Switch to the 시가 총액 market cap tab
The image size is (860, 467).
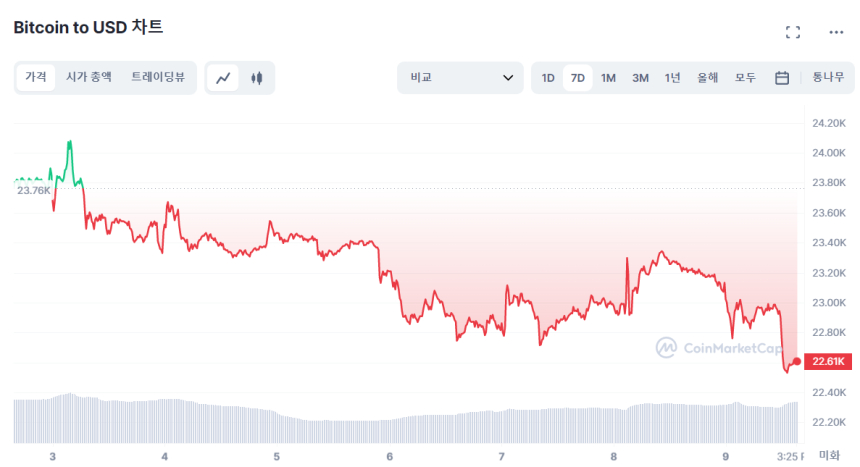pyautogui.click(x=89, y=77)
